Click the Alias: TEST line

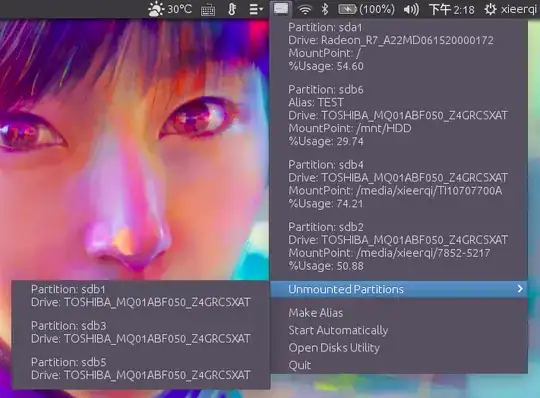click(316, 102)
